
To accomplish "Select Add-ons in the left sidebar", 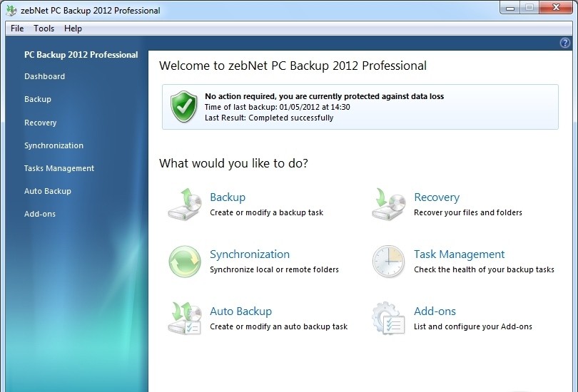I will pyautogui.click(x=40, y=214).
